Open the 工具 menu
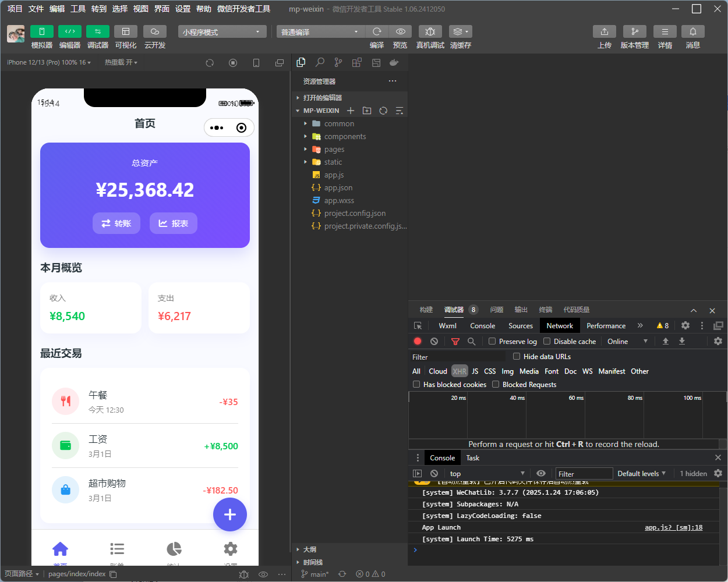This screenshot has height=582, width=728. pyautogui.click(x=78, y=9)
